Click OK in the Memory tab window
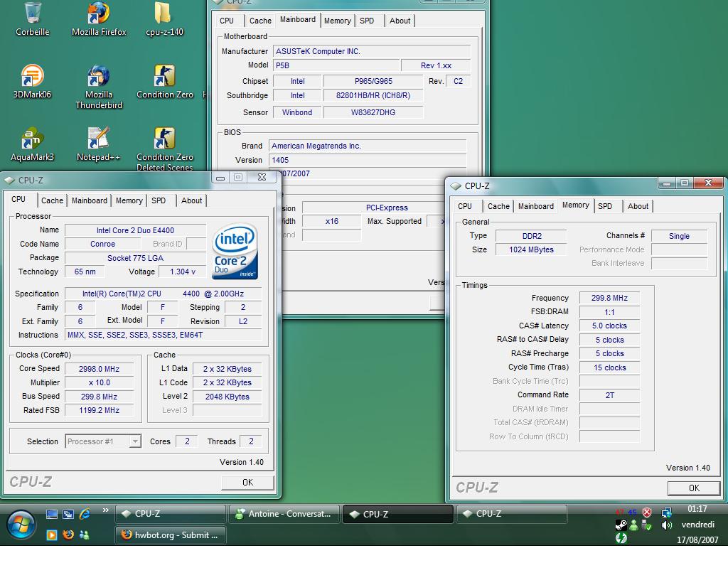 click(694, 488)
